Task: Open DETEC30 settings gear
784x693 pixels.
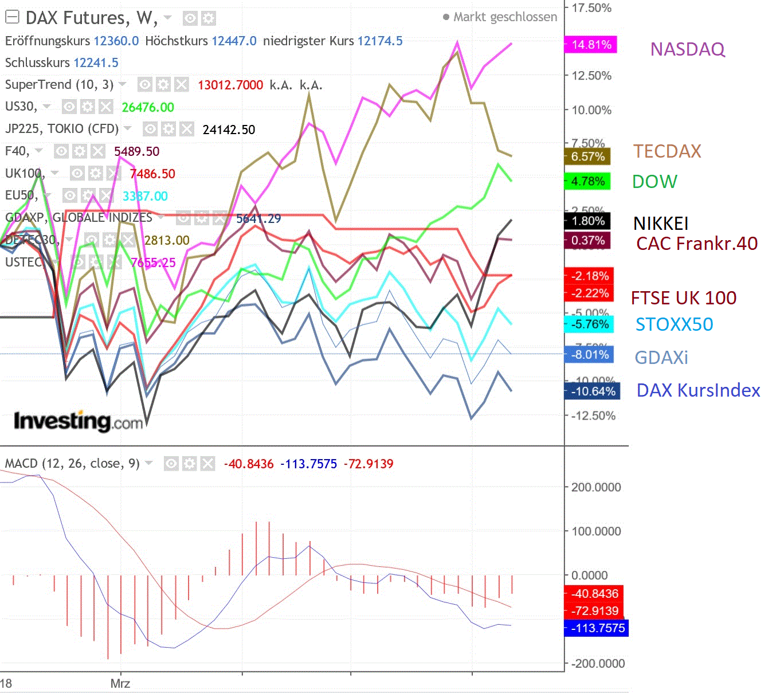Action: coord(109,240)
